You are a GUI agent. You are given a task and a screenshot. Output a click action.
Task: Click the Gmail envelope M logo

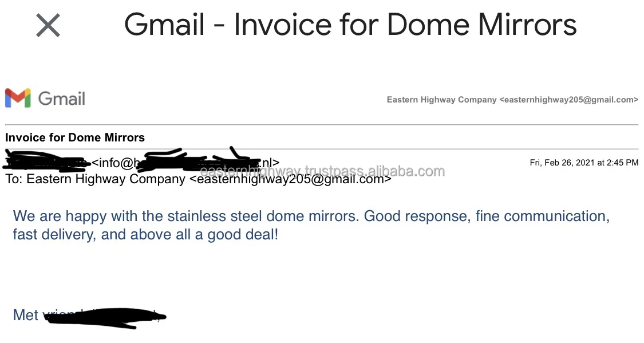click(18, 98)
